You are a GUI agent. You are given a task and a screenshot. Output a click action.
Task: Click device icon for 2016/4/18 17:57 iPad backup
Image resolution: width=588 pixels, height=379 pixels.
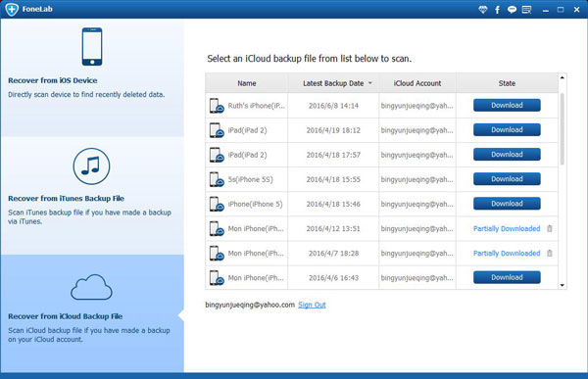[217, 155]
